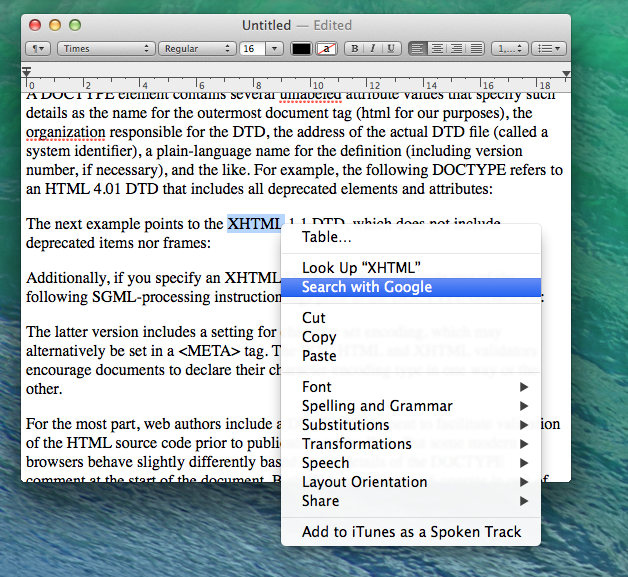Align text left
Image resolution: width=628 pixels, height=577 pixels.
pos(417,48)
